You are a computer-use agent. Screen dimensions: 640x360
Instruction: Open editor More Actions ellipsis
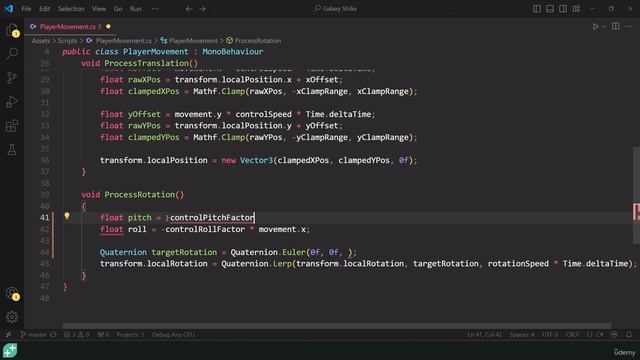coord(629,27)
